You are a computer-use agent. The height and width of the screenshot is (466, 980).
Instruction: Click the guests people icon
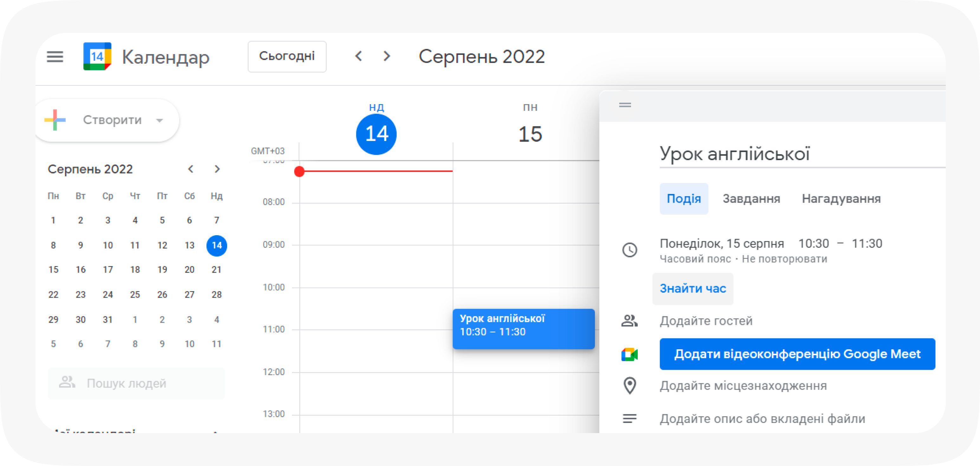point(630,321)
